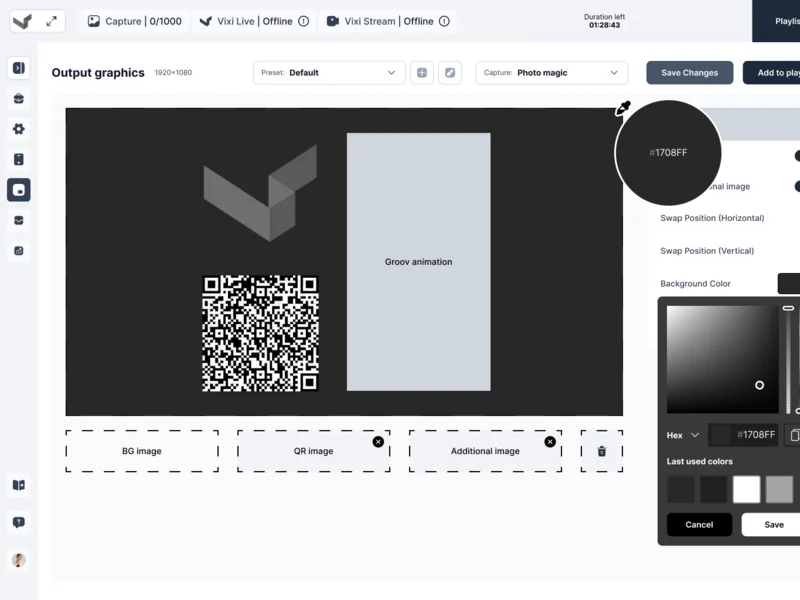800x600 pixels.
Task: Open the user profile avatar
Action: (x=19, y=560)
